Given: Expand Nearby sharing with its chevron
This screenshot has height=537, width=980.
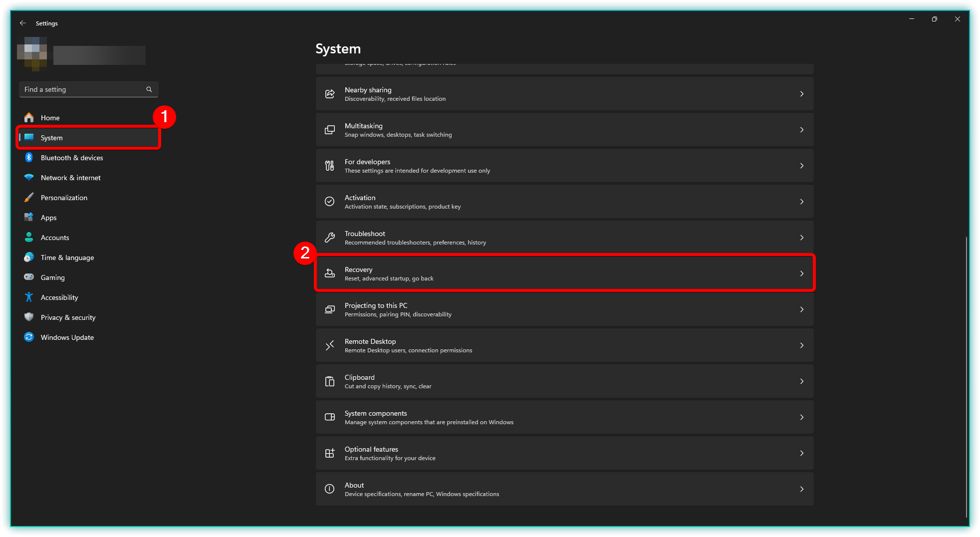Looking at the screenshot, I should 802,94.
